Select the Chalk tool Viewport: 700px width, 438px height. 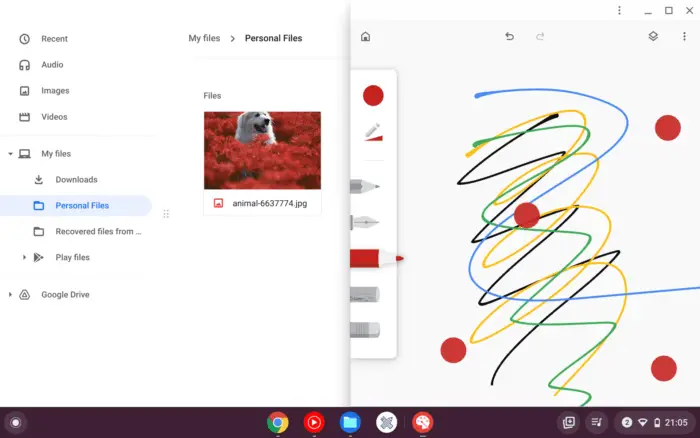(x=365, y=295)
